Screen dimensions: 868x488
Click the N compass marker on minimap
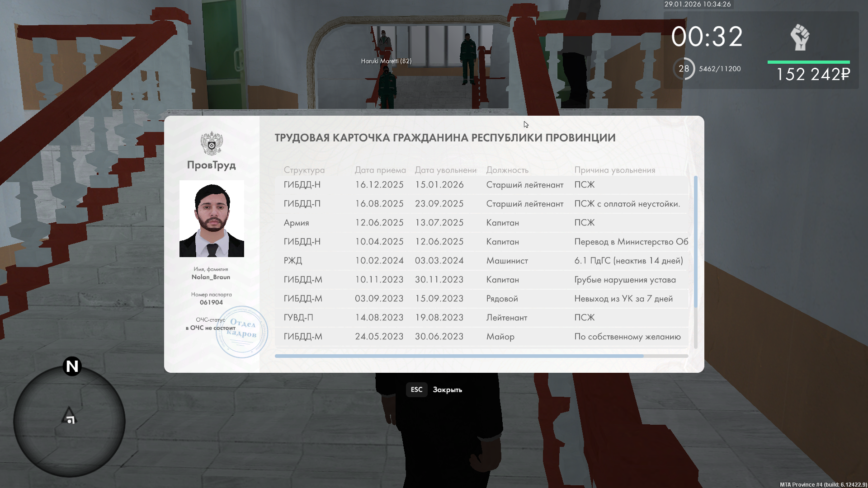72,366
